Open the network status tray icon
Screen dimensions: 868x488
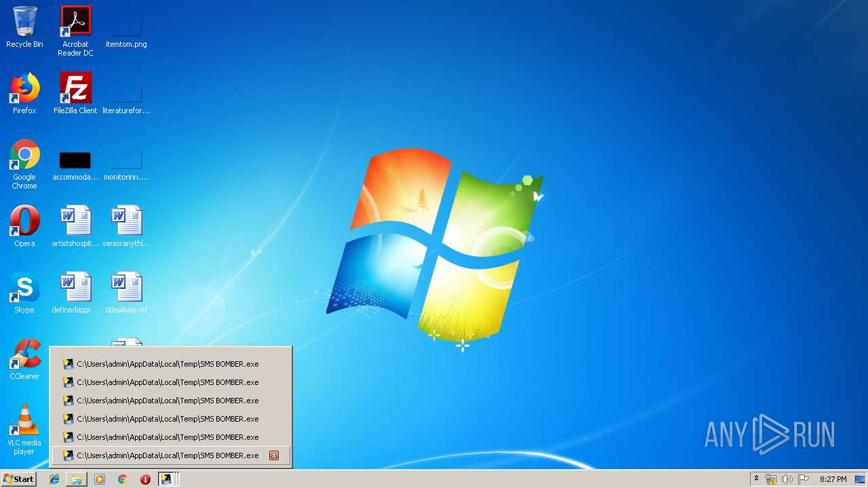pos(771,479)
